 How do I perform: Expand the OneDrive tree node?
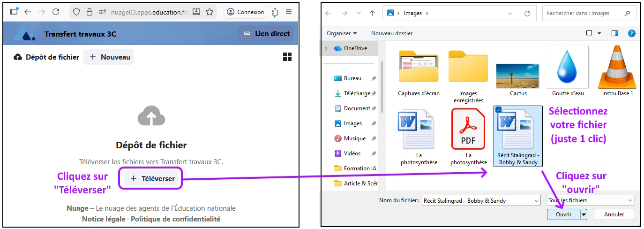[x=326, y=48]
